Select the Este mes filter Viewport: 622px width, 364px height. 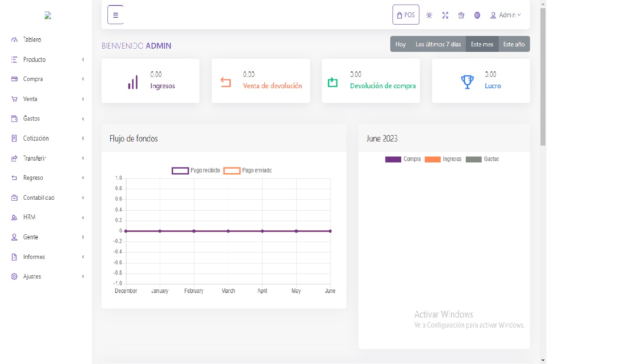[x=482, y=44]
